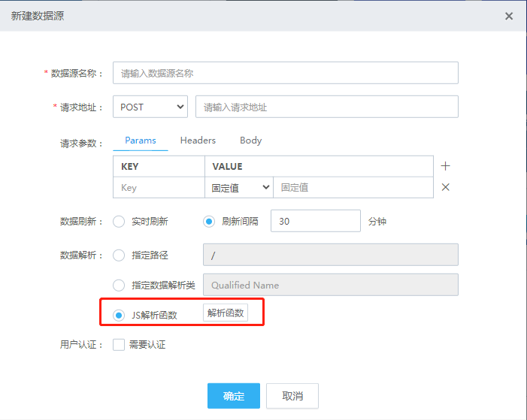The image size is (527, 420).
Task: Click the 新建数据源 dialog title
Action: click(x=38, y=16)
